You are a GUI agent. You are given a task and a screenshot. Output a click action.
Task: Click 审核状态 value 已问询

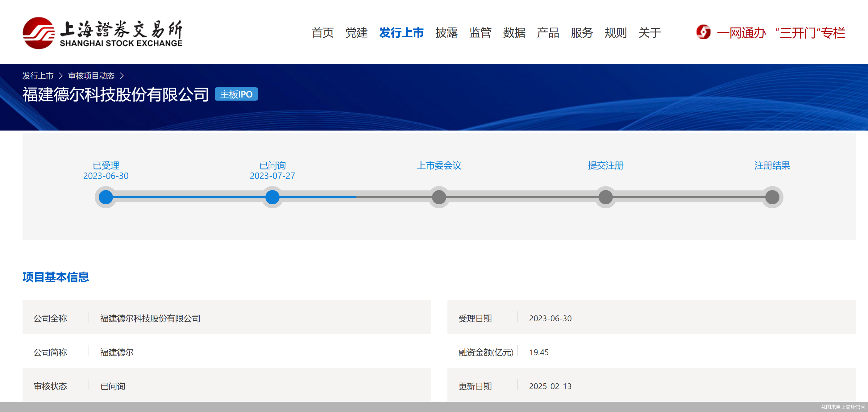tap(113, 386)
